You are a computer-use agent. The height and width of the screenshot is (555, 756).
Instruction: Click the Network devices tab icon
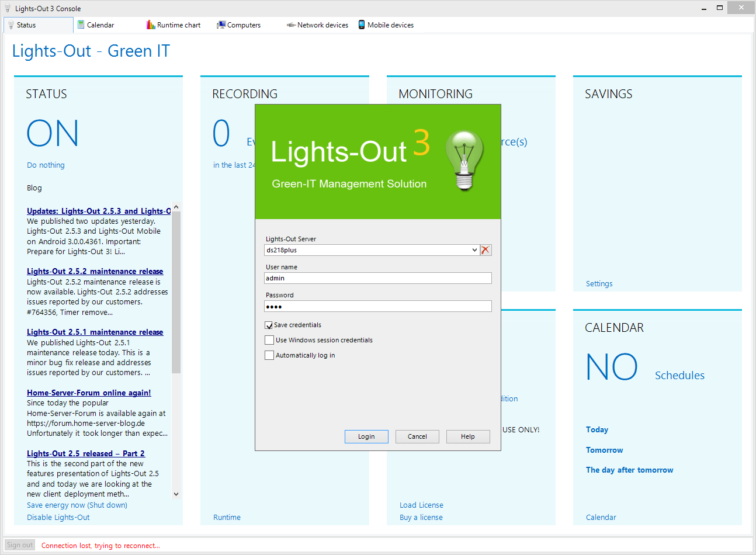(x=291, y=25)
